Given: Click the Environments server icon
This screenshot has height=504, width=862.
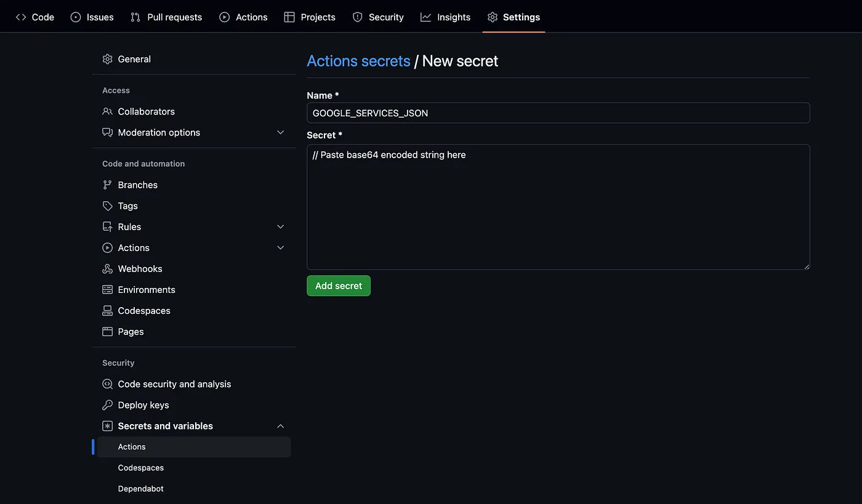Looking at the screenshot, I should [108, 290].
